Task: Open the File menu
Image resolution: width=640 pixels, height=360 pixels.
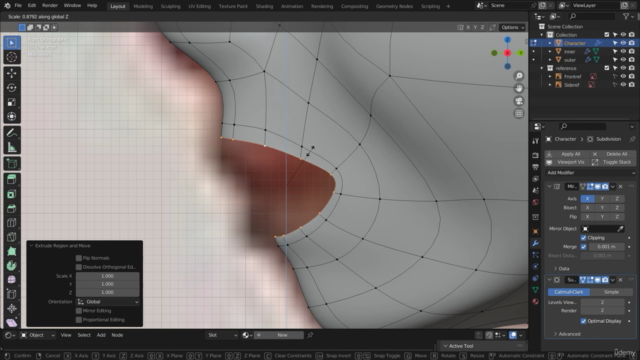Action: (18, 6)
